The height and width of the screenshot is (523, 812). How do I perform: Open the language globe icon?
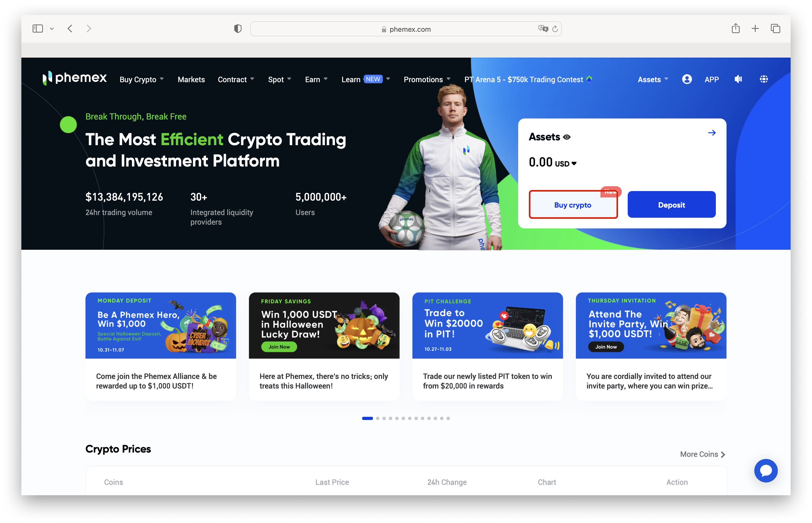coord(764,79)
